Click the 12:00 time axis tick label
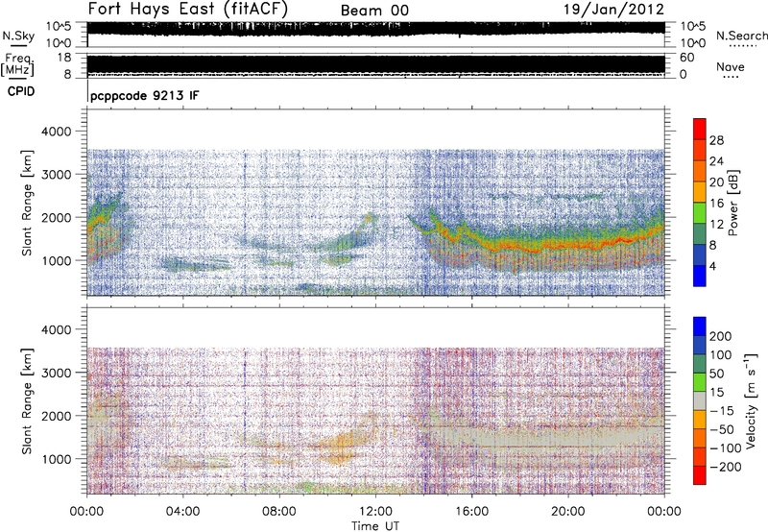The height and width of the screenshot is (532, 768). [375, 512]
